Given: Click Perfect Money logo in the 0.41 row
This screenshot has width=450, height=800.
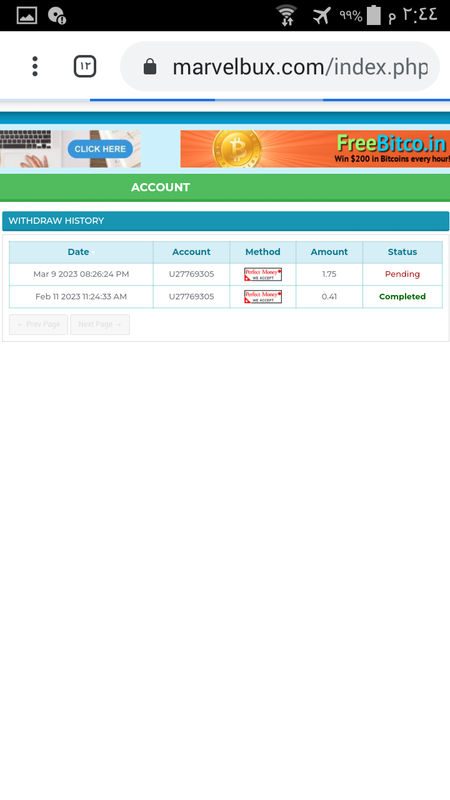Looking at the screenshot, I should (x=263, y=297).
